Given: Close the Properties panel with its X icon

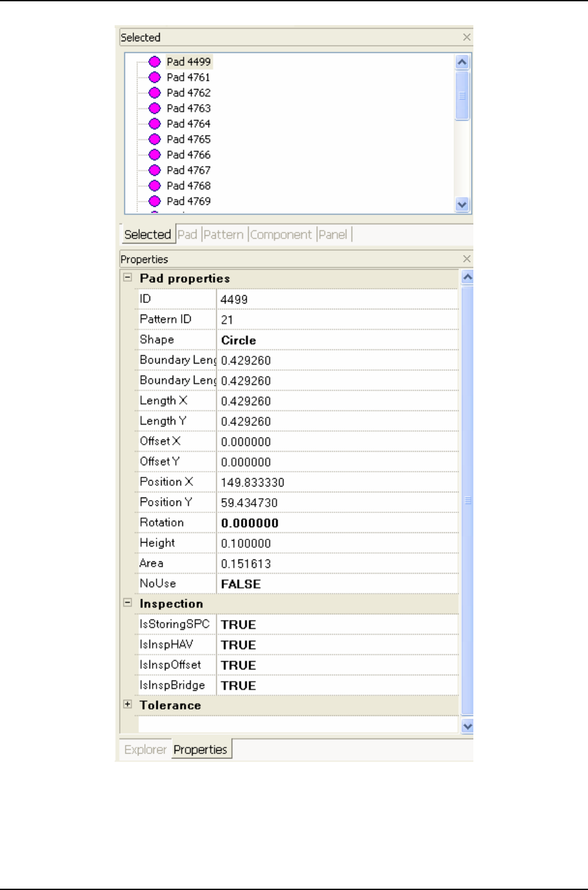Looking at the screenshot, I should pos(467,259).
